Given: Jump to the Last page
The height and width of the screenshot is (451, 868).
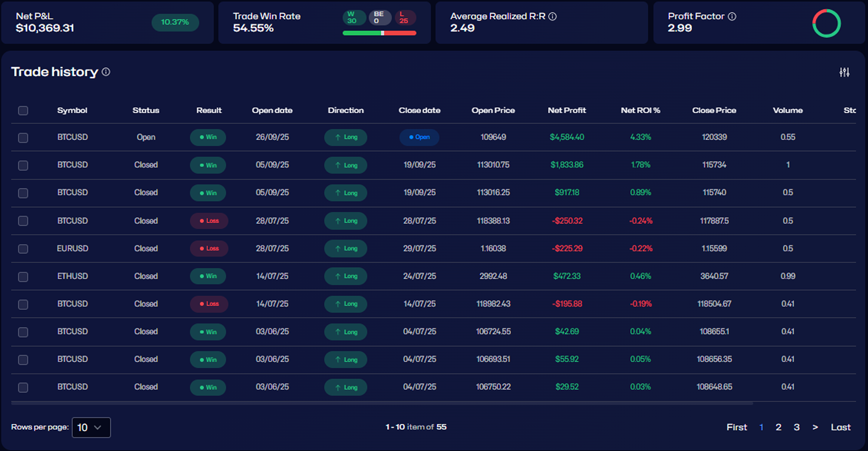Looking at the screenshot, I should click(840, 427).
